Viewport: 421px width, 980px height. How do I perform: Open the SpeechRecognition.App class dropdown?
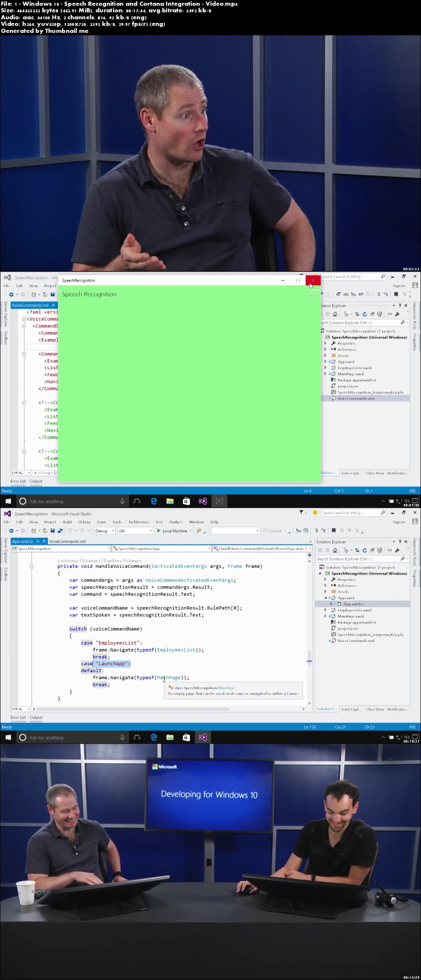click(161, 548)
